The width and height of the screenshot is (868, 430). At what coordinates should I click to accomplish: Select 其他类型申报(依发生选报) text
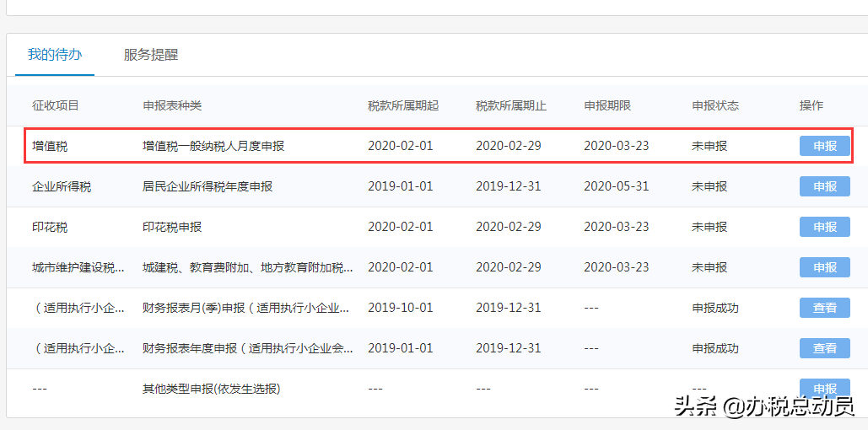click(212, 389)
